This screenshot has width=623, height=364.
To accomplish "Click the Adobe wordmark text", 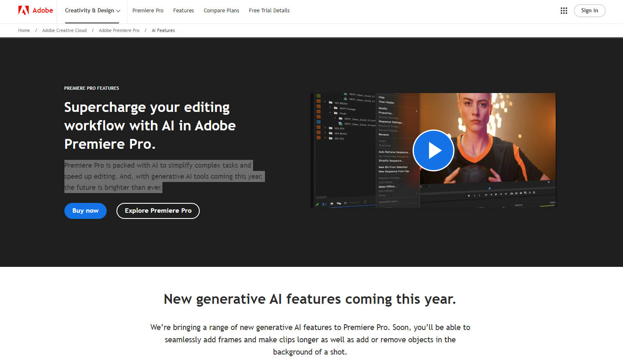I will coord(43,10).
